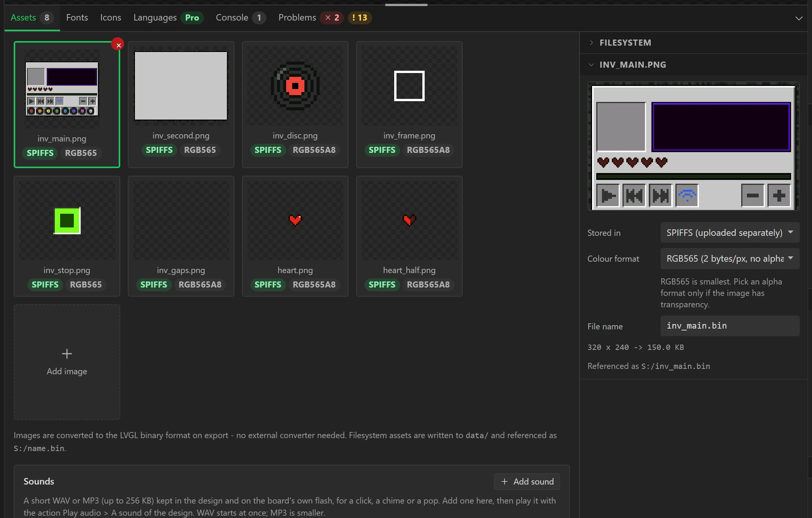Click the SPIFFS badge on inv_gaps.png
The height and width of the screenshot is (518, 812).
pos(154,284)
